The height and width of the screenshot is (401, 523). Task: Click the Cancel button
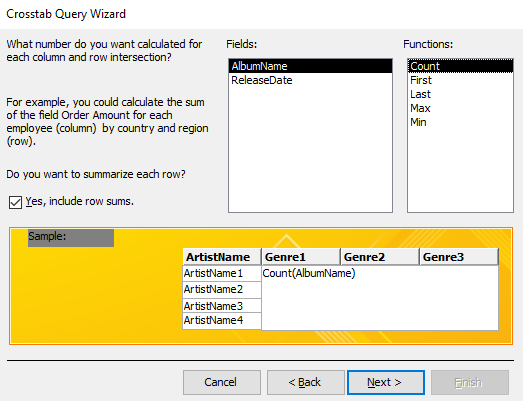[222, 382]
